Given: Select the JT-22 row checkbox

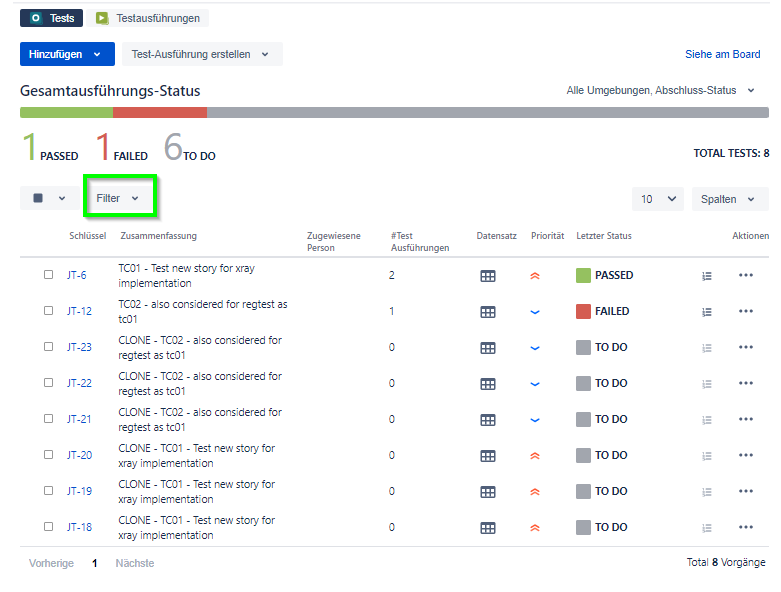Looking at the screenshot, I should click(48, 382).
